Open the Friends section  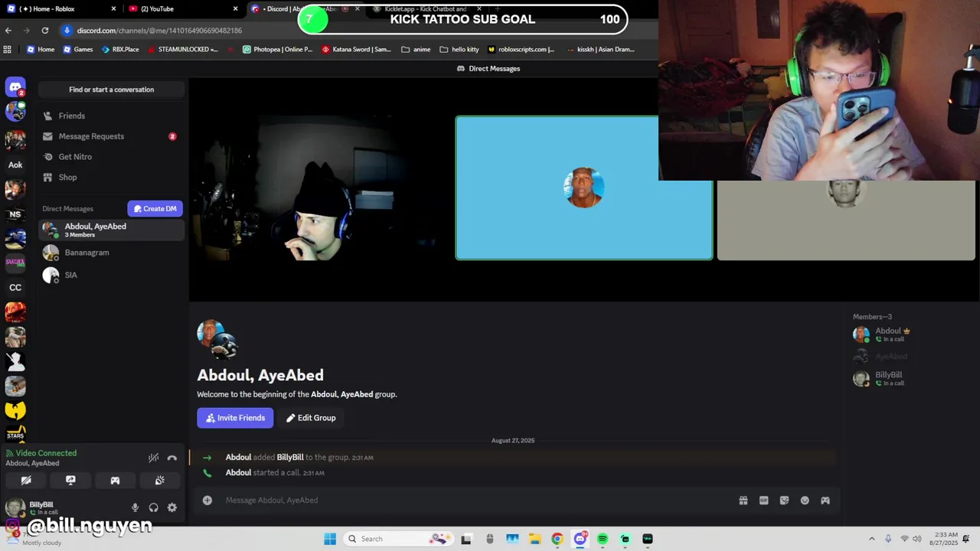(111, 116)
